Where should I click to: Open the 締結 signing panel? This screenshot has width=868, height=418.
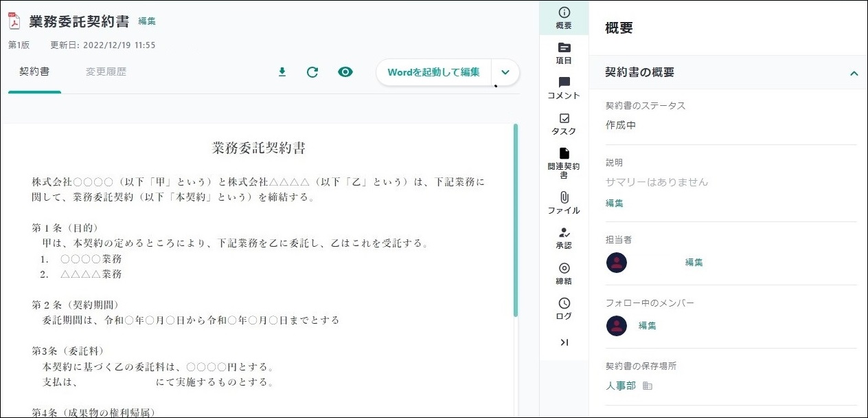[564, 274]
